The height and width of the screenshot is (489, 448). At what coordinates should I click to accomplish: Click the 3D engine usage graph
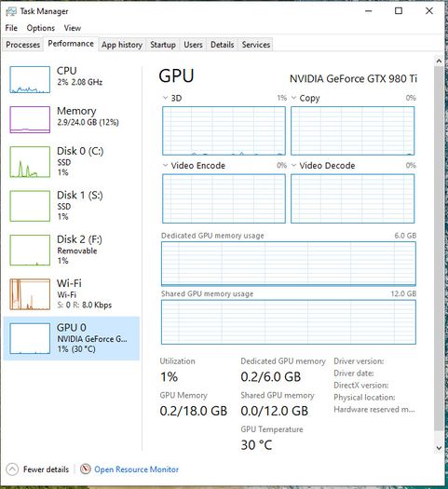224,130
